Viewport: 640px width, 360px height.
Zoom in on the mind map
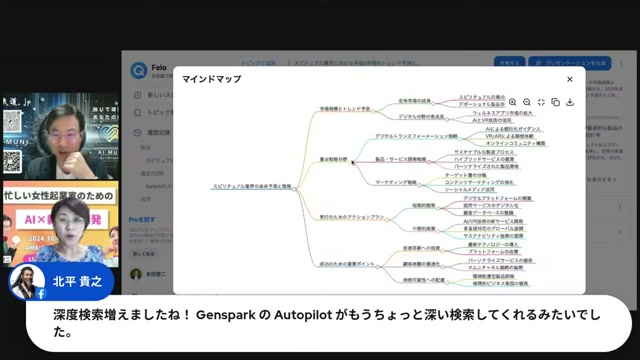pos(513,102)
